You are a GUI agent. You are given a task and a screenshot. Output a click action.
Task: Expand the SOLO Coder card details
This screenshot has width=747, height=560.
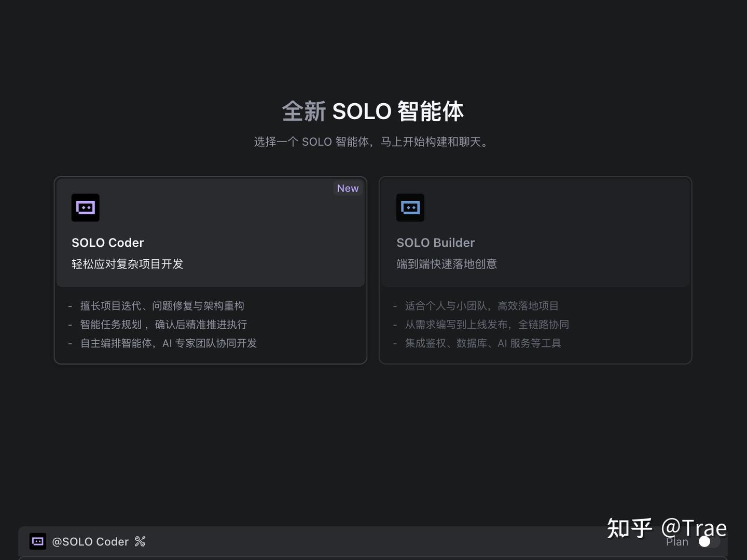point(210,232)
